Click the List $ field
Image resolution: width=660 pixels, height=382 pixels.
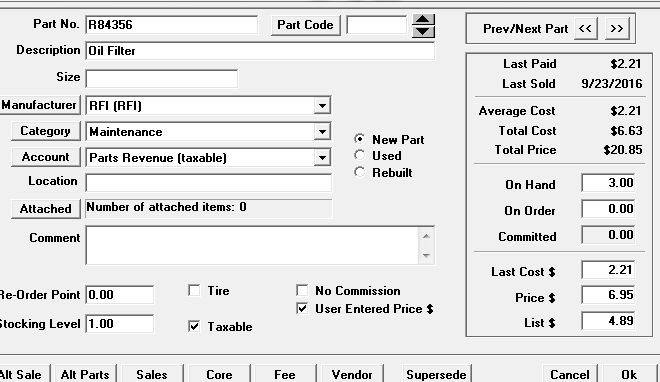pos(608,321)
